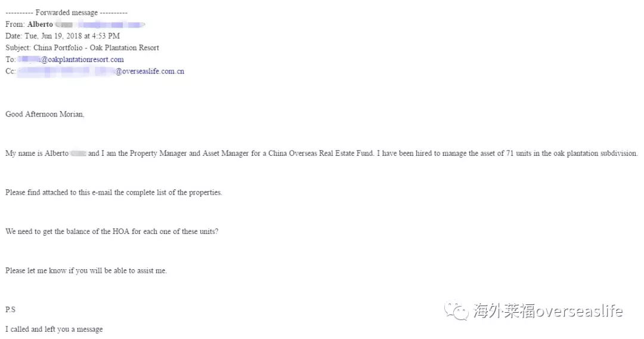Click the HOA balance question line

112,232
